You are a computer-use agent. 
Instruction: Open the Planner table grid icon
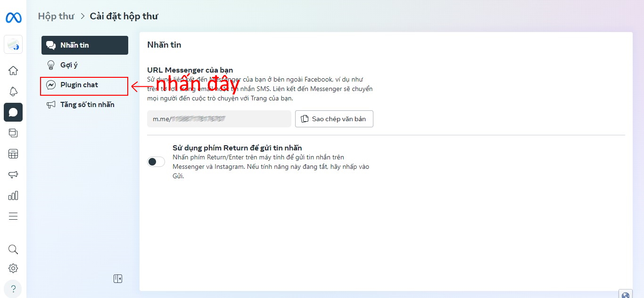13,154
